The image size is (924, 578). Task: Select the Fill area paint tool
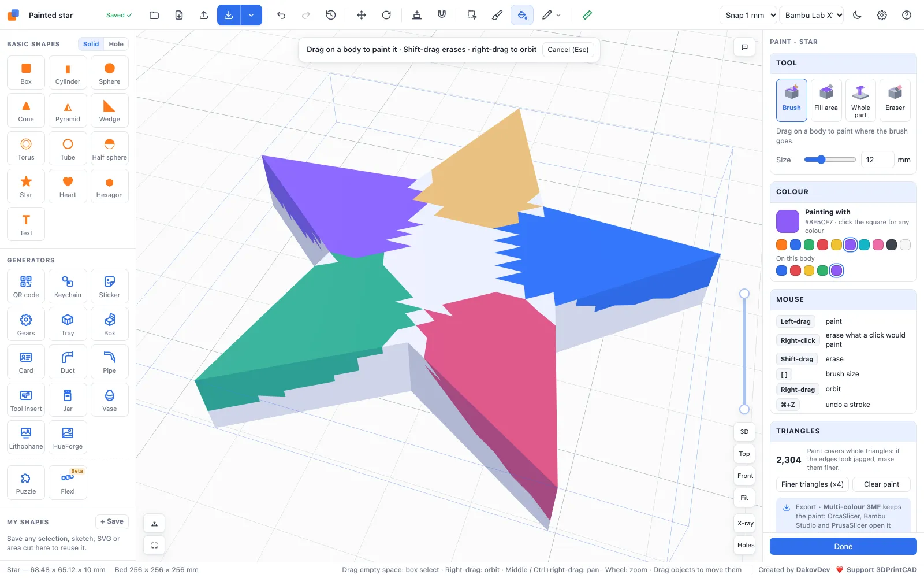[826, 100]
